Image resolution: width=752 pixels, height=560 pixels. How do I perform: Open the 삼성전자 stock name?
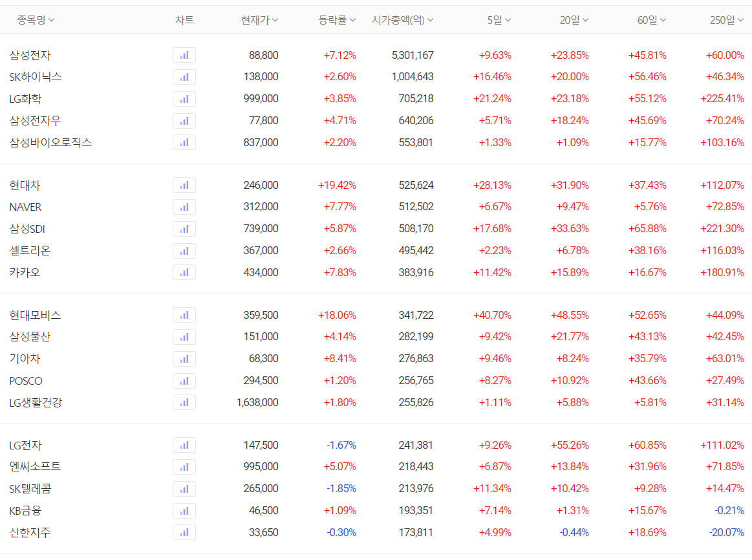[x=30, y=55]
